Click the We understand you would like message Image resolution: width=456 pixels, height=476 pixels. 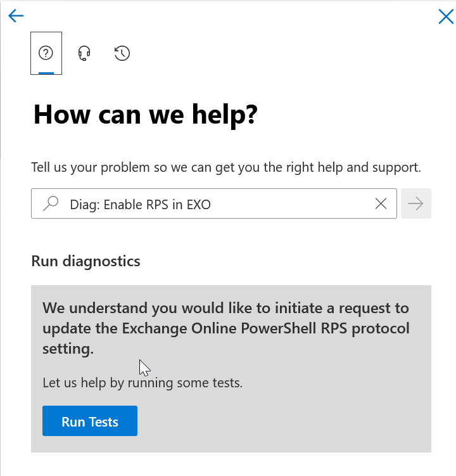tap(226, 328)
